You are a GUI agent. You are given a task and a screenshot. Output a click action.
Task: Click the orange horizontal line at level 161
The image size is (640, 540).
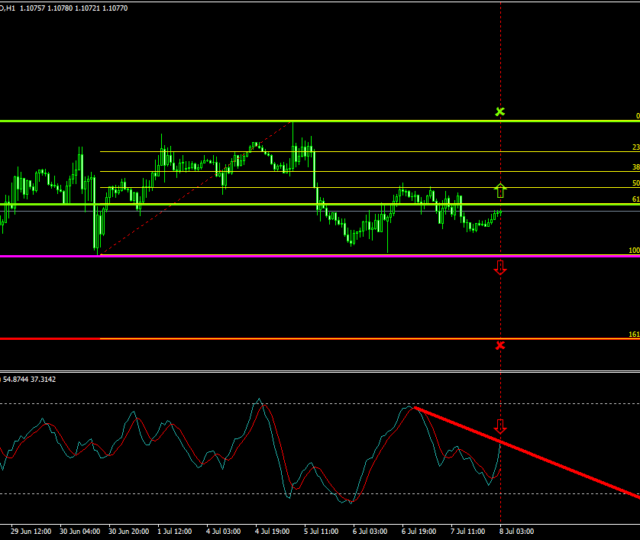tap(300, 339)
